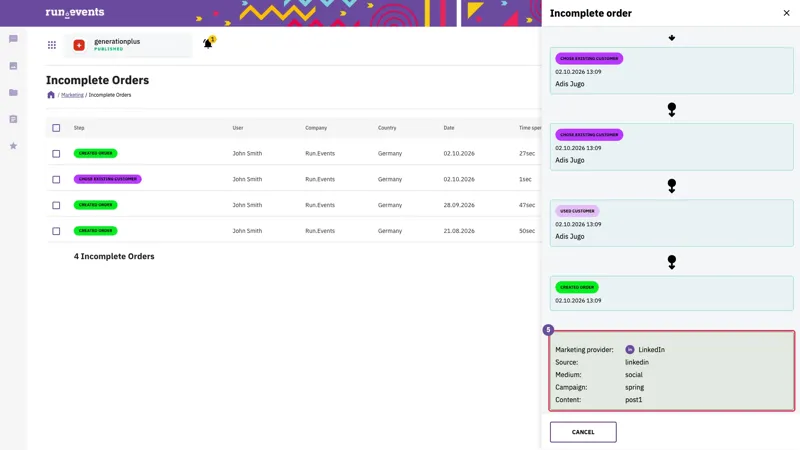The height and width of the screenshot is (450, 800).
Task: Select the Chose Existing Customer order checkbox
Action: (x=56, y=180)
